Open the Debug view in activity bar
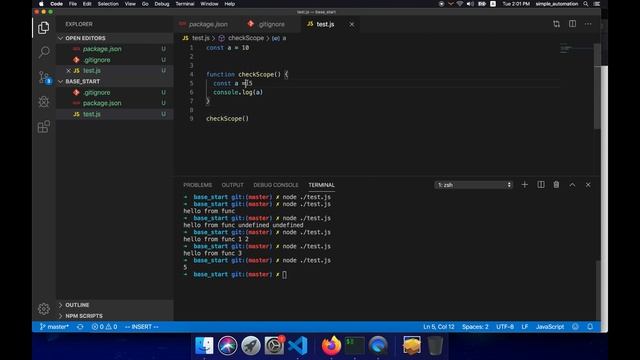This screenshot has width=640, height=360. click(x=44, y=102)
